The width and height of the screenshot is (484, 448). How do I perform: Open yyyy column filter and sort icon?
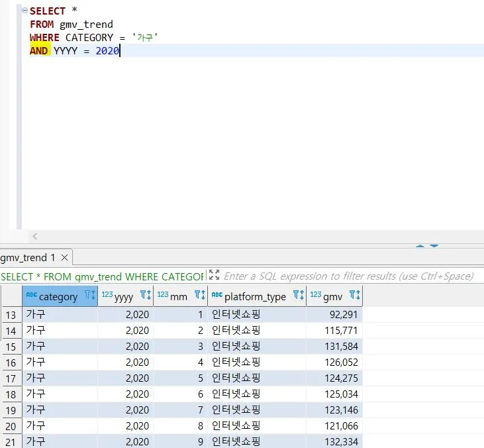pos(146,295)
